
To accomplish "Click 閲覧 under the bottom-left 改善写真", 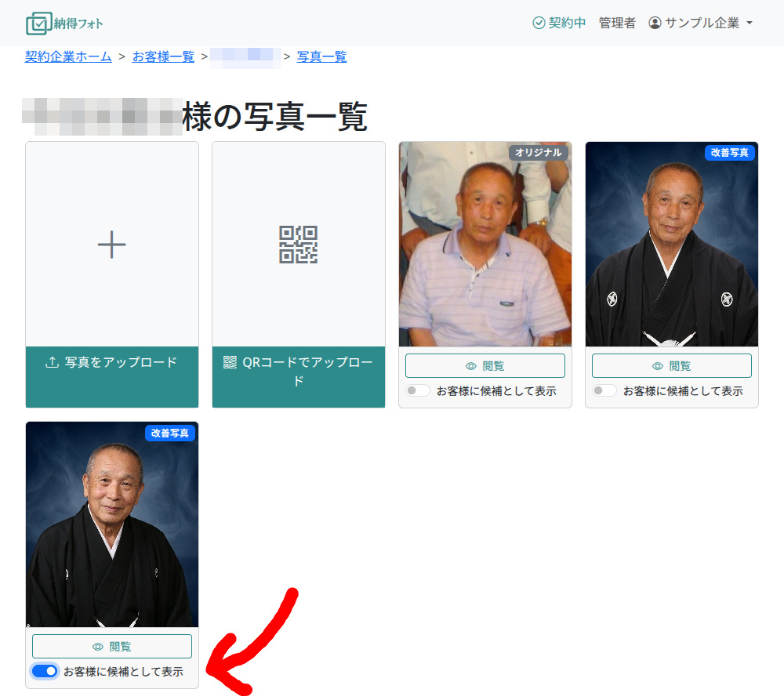I will tap(112, 647).
